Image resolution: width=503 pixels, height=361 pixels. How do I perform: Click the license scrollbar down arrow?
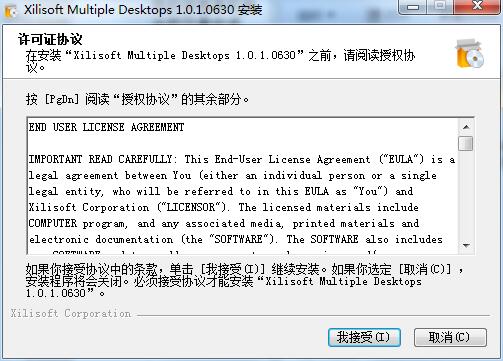coord(466,246)
